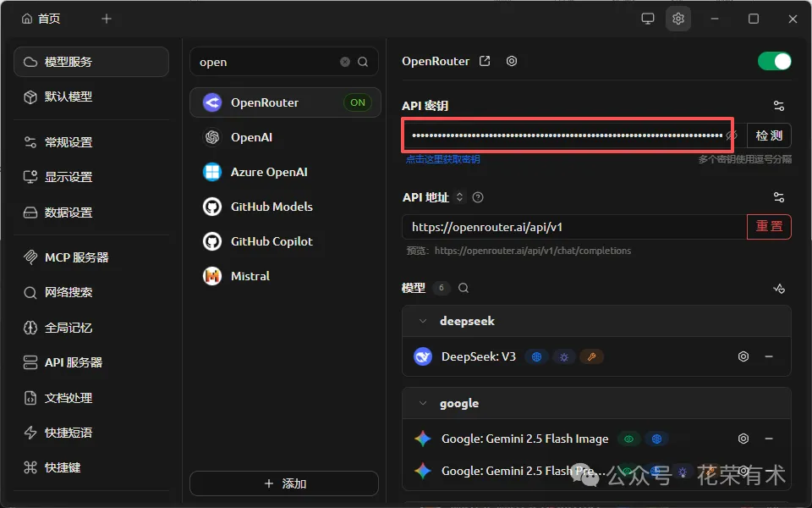Search models with magnifier beside 模型

tap(464, 288)
